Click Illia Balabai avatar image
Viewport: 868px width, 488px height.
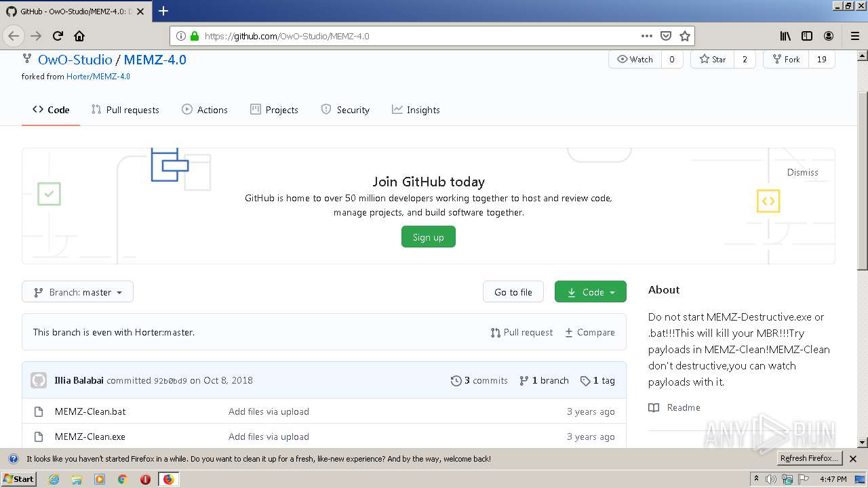click(39, 380)
